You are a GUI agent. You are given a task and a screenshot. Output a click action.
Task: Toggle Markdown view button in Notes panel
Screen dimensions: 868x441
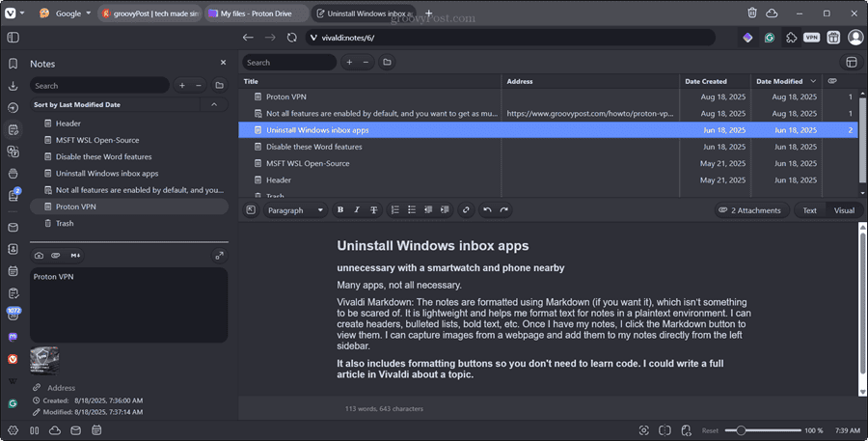point(75,256)
